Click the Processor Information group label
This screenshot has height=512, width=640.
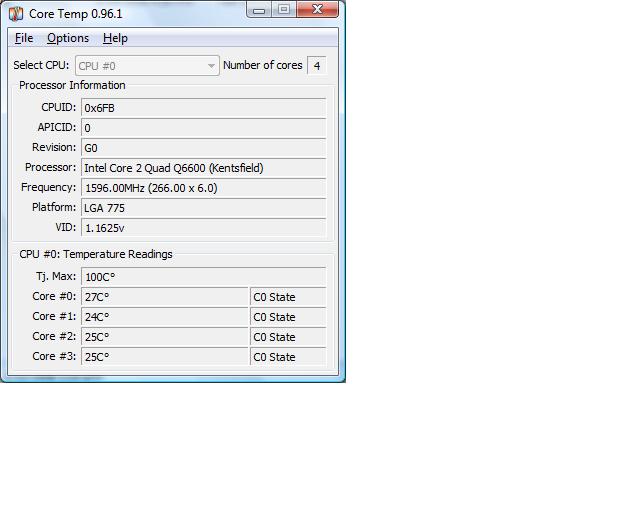coord(72,85)
